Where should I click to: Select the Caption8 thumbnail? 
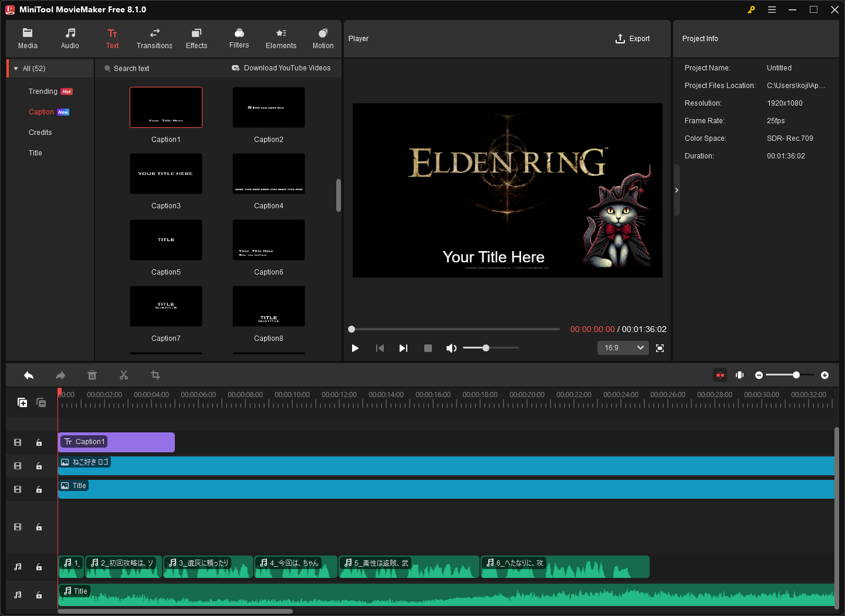click(269, 306)
